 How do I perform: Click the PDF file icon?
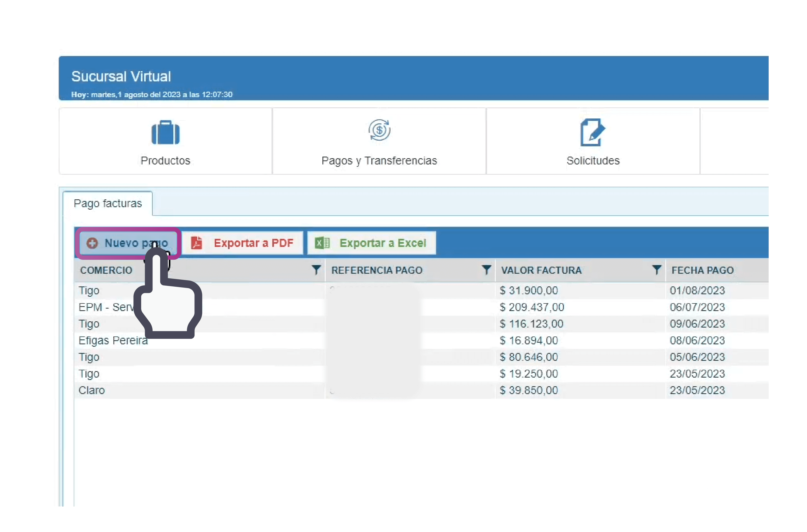pyautogui.click(x=197, y=243)
